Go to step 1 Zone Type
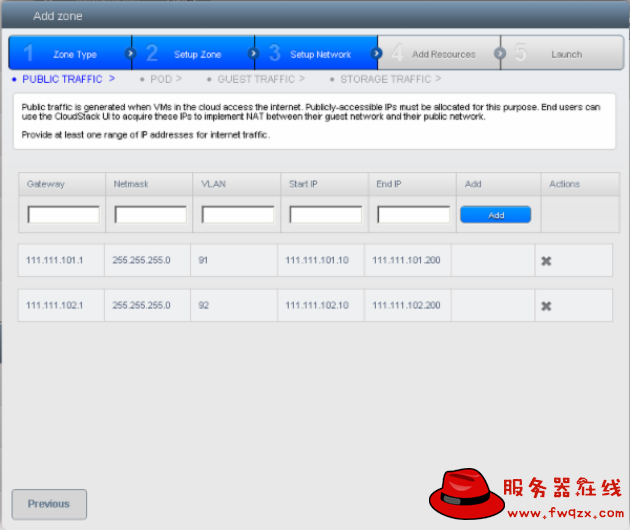The height and width of the screenshot is (530, 630). pos(70,53)
